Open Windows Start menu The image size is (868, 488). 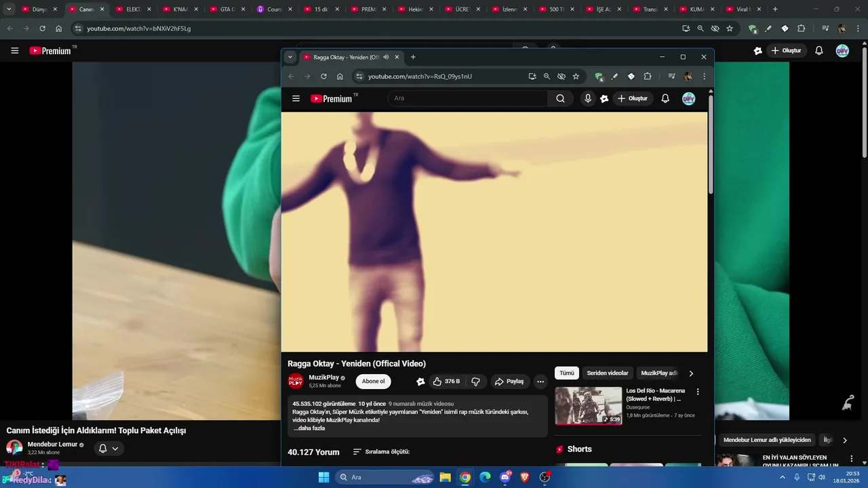click(323, 477)
